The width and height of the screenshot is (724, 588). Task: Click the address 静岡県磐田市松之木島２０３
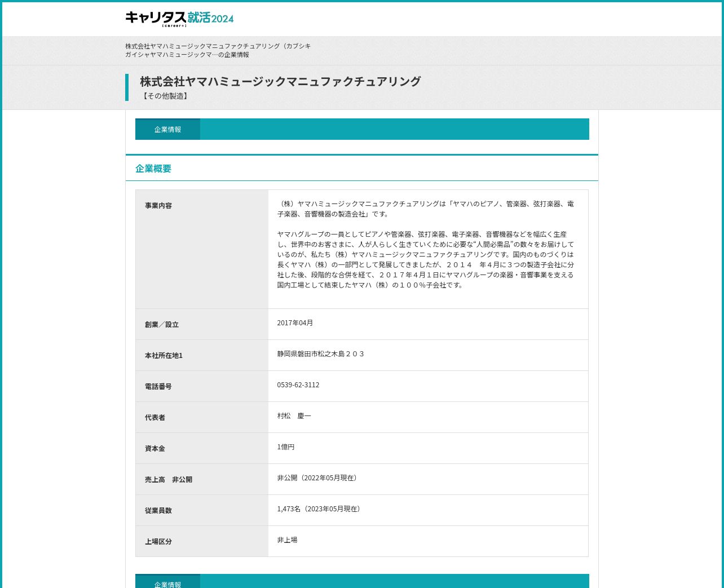coord(321,354)
